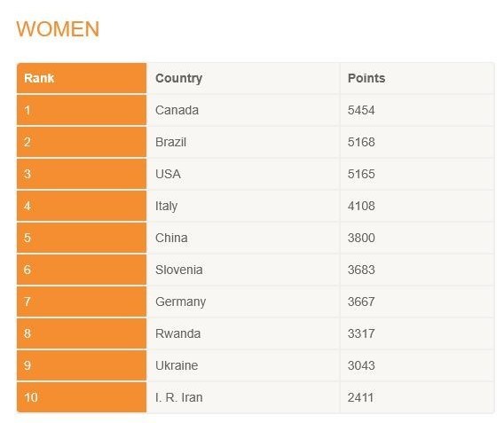Click the rank 1 orange cell
This screenshot has height=423, width=504.
click(82, 110)
